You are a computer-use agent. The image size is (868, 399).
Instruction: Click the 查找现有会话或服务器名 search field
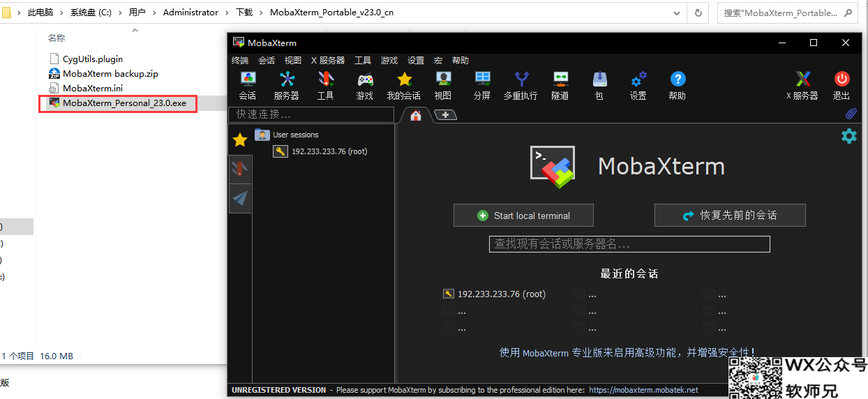tap(629, 244)
